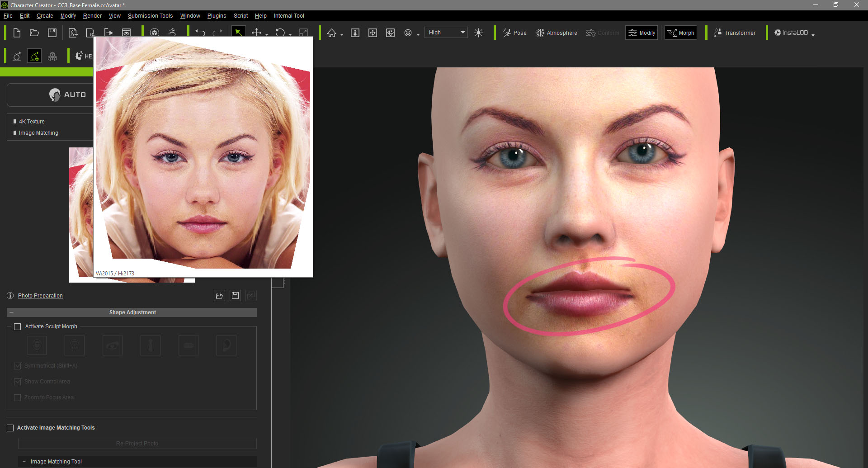Open the Submission Tools menu
Viewport: 868px width, 468px height.
150,15
